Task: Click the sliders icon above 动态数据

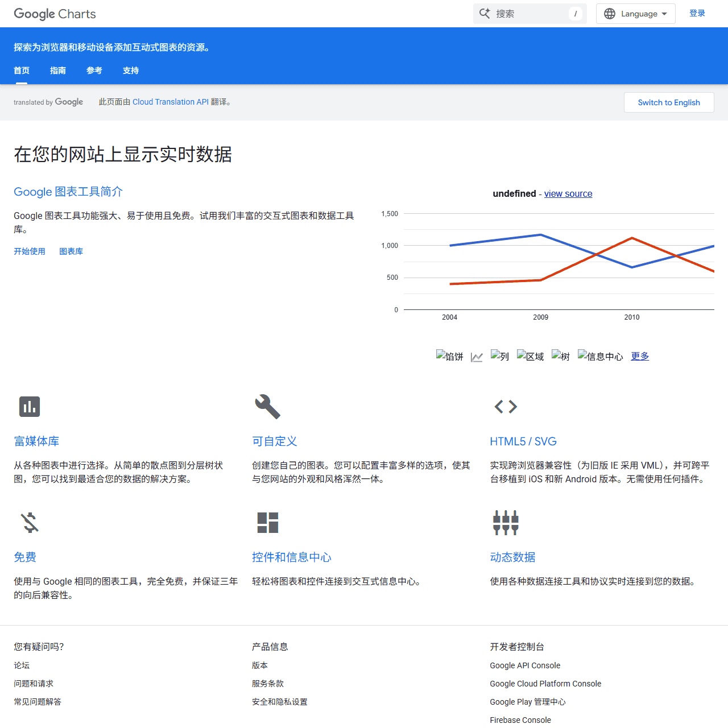Action: tap(506, 522)
